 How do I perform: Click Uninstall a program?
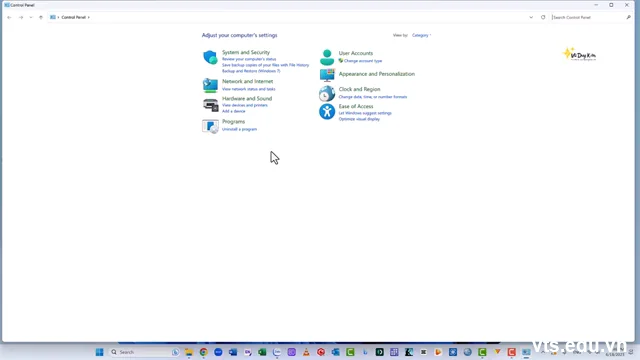(x=239, y=129)
